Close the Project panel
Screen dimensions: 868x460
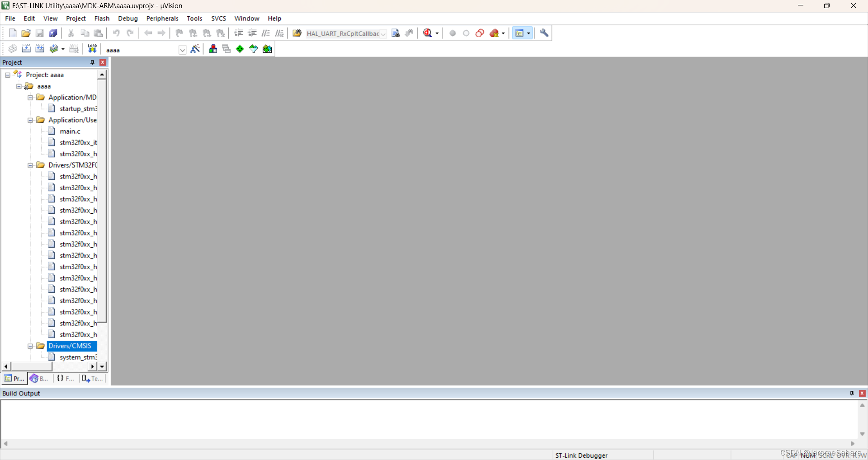[x=103, y=62]
